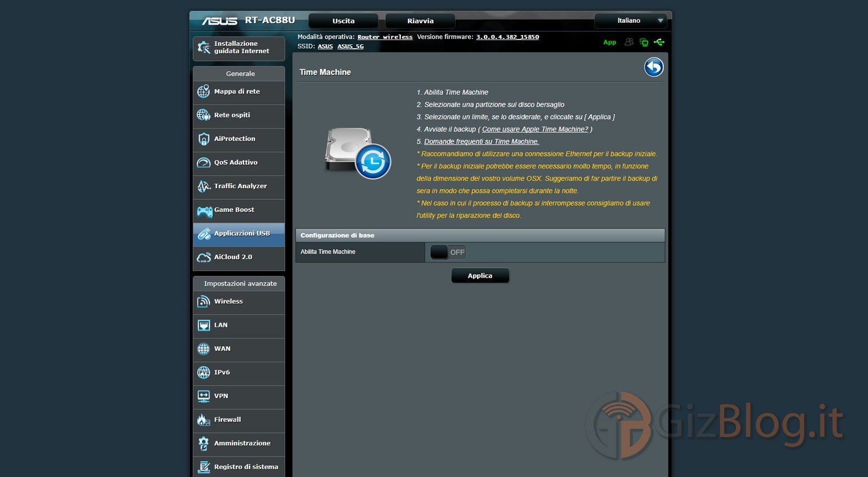Toggle Abilita Time Machine switch on
Screen dimensions: 868x477
point(448,252)
